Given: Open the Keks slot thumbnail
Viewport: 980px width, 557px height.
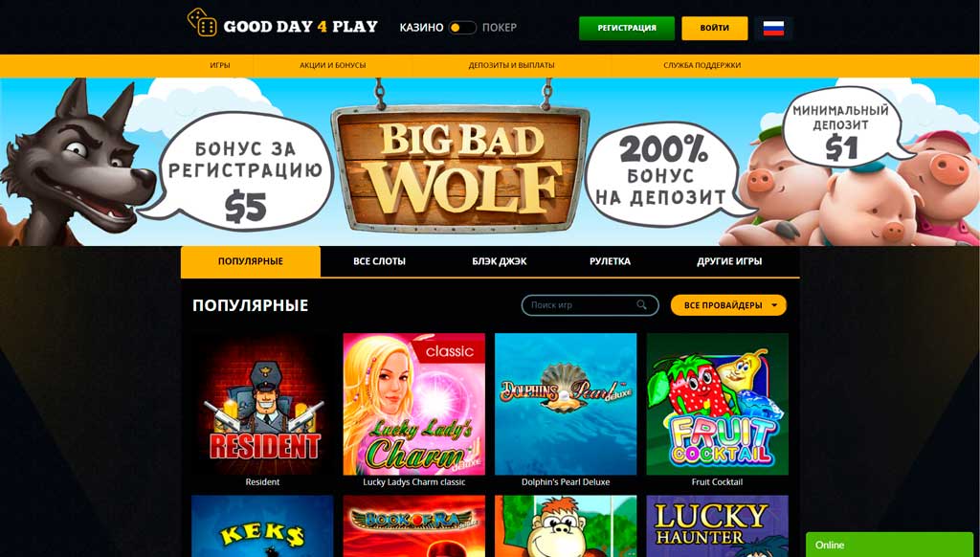Looking at the screenshot, I should (x=262, y=525).
